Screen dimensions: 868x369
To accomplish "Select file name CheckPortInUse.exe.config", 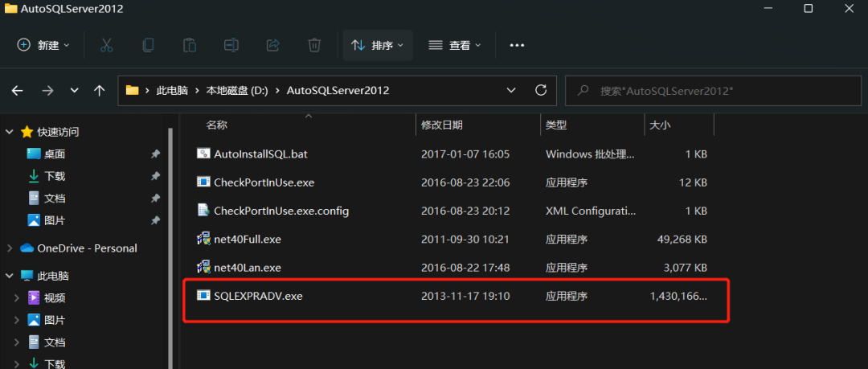I will tap(281, 211).
